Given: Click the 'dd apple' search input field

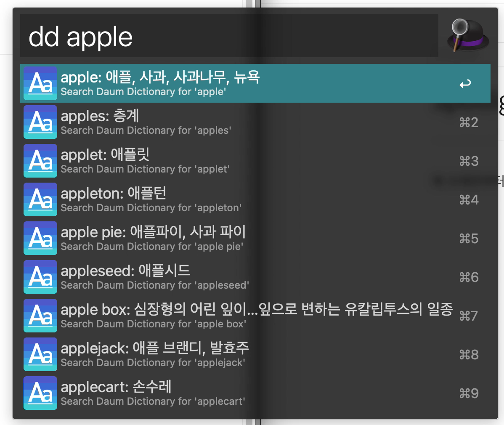Looking at the screenshot, I should tap(229, 36).
